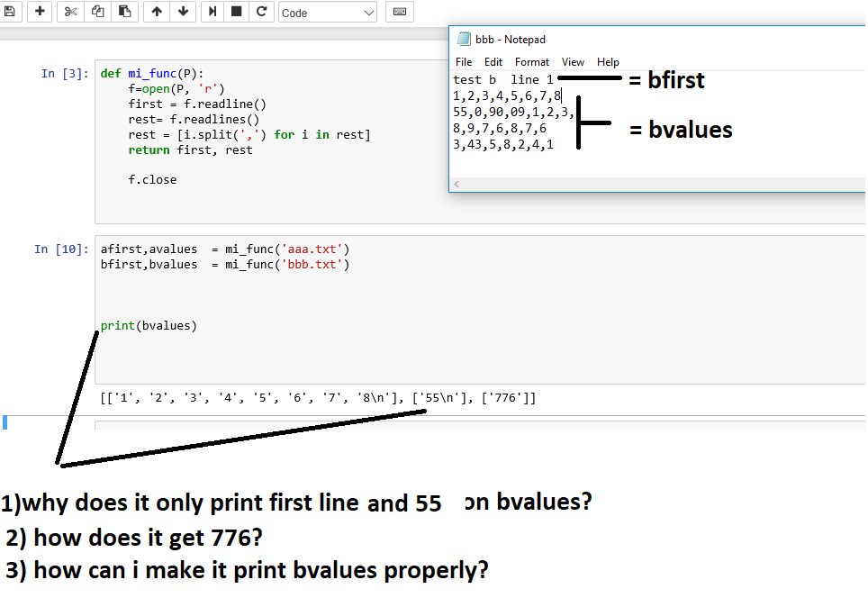The image size is (868, 616).
Task: Run the current cell
Action: pyautogui.click(x=212, y=12)
